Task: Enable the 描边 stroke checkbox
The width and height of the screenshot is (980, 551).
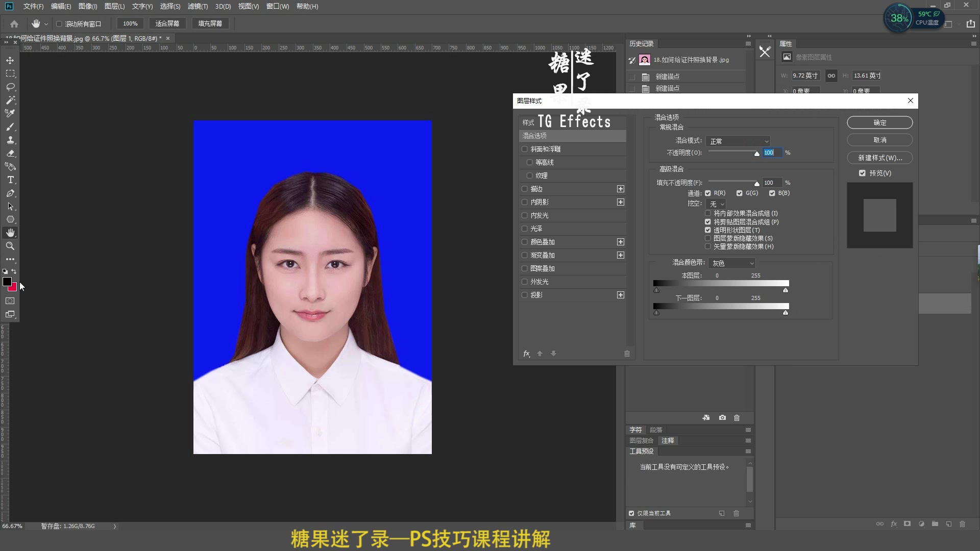Action: pyautogui.click(x=524, y=189)
